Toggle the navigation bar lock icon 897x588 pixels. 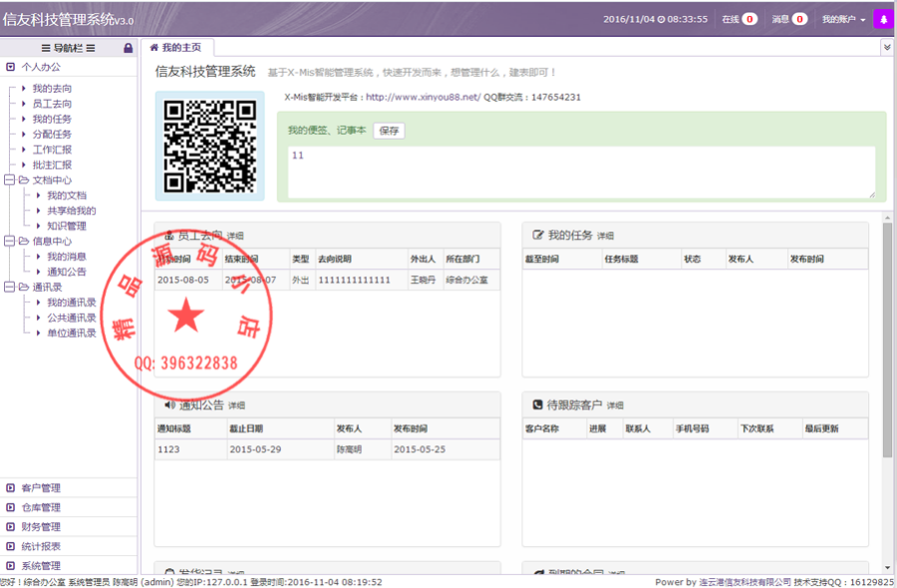click(129, 48)
